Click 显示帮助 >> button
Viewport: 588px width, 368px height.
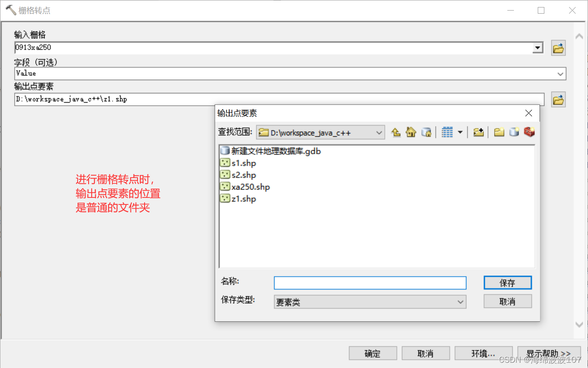[x=549, y=353]
